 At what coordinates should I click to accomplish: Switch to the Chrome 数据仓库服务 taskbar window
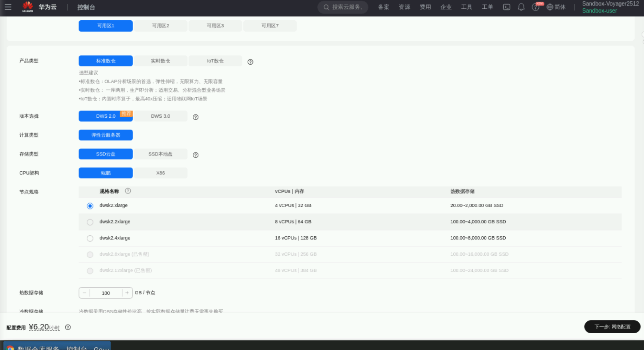point(57,346)
